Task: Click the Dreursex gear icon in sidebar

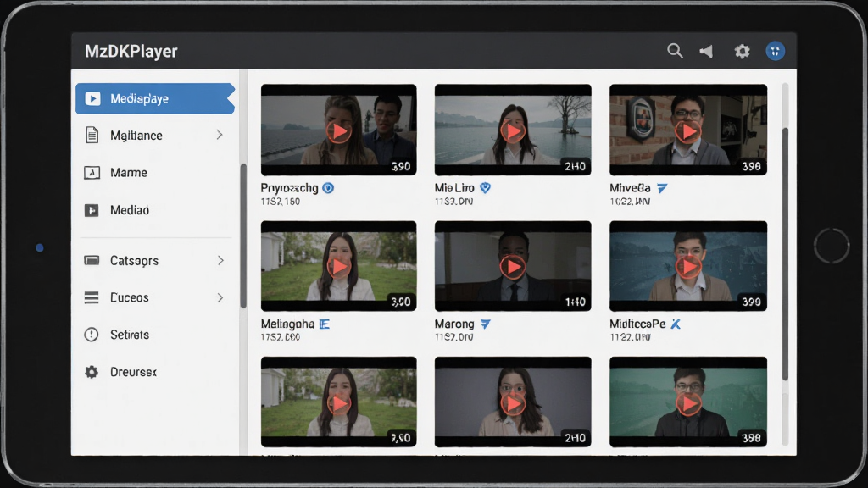Action: (92, 372)
